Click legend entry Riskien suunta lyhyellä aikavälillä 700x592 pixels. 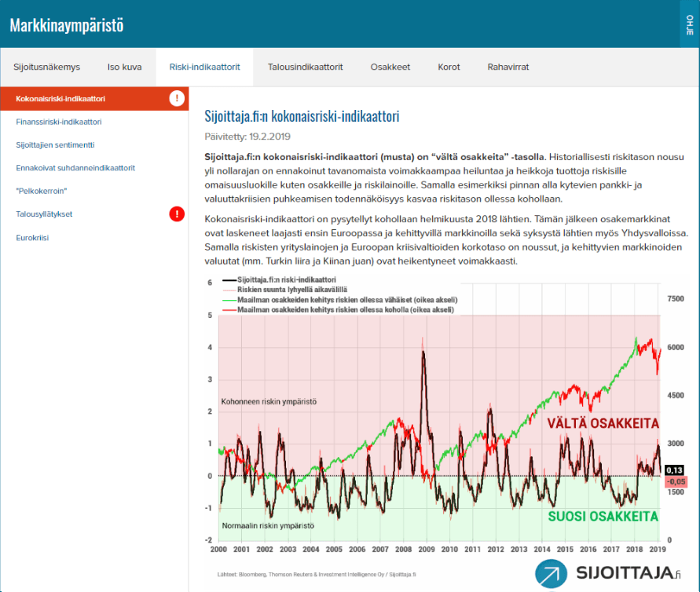click(x=284, y=290)
